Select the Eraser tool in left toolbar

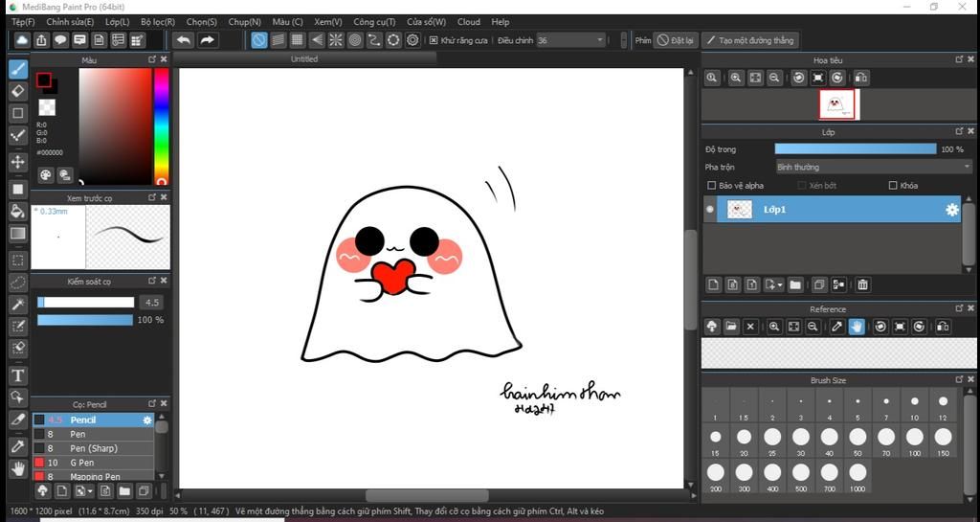pyautogui.click(x=17, y=90)
